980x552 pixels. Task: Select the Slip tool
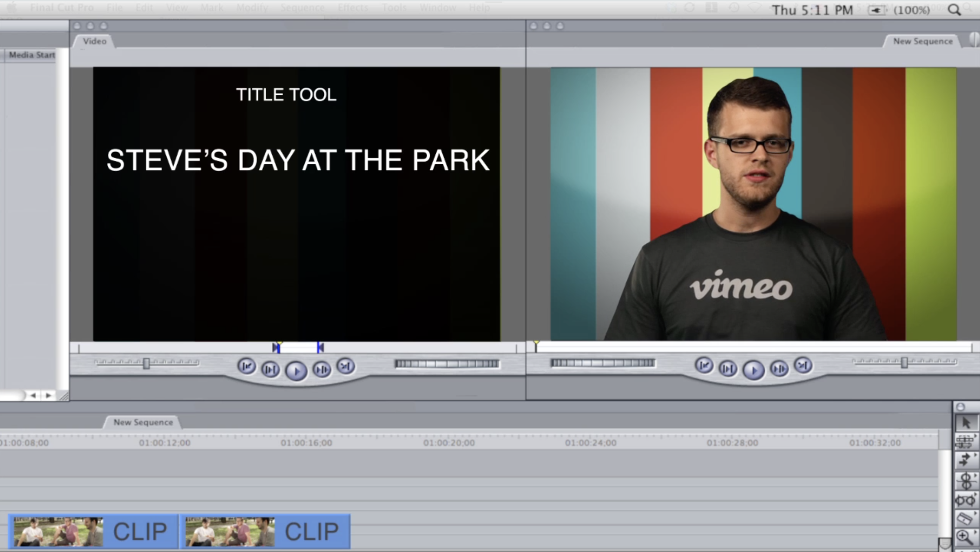[965, 500]
